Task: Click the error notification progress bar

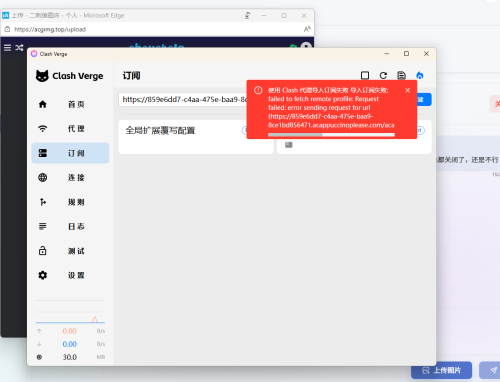Action: click(x=331, y=135)
